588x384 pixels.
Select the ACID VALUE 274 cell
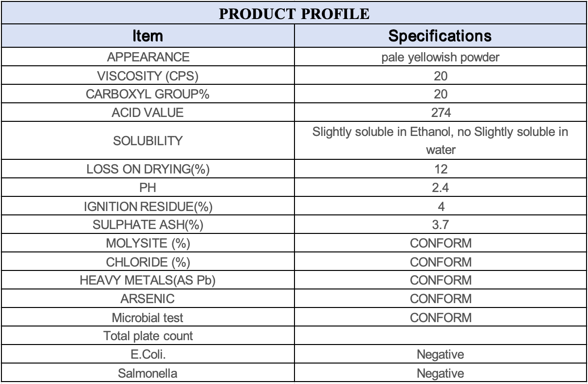tap(441, 113)
